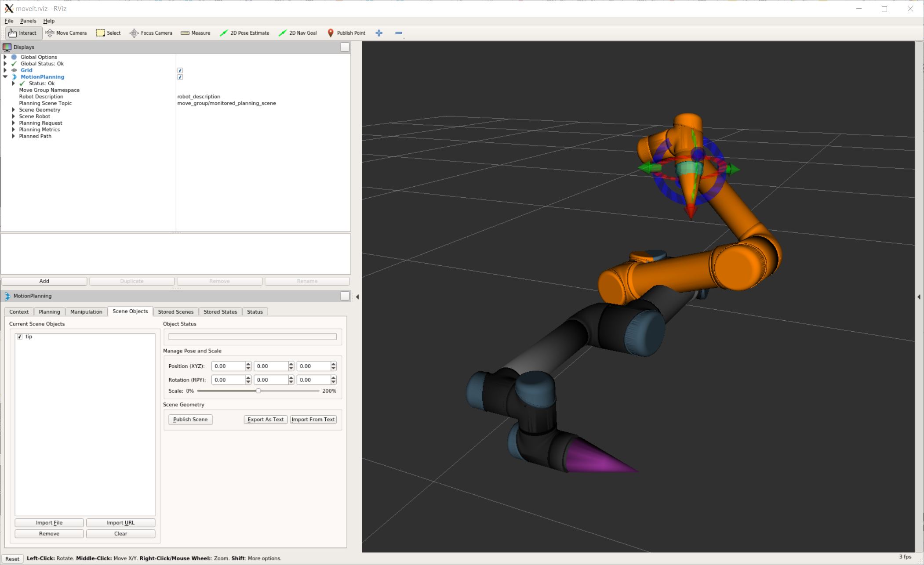Click the Interact tool icon
924x565 pixels.
[11, 33]
